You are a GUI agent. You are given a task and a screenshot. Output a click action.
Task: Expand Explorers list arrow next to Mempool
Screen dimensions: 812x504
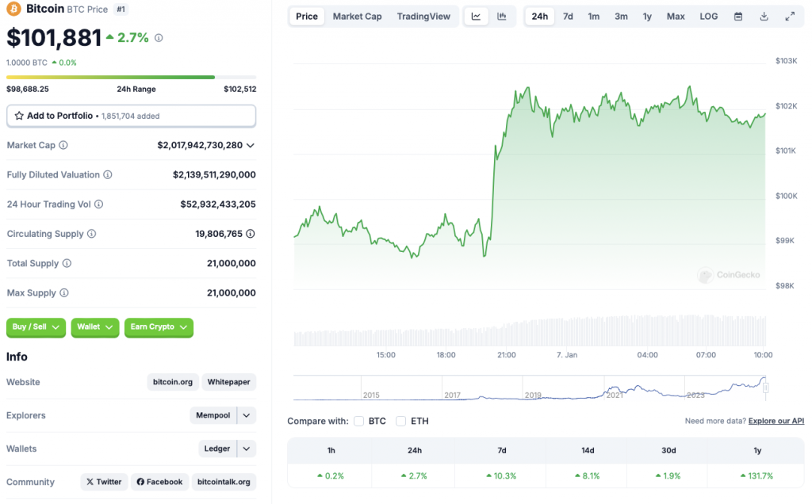[x=247, y=415]
